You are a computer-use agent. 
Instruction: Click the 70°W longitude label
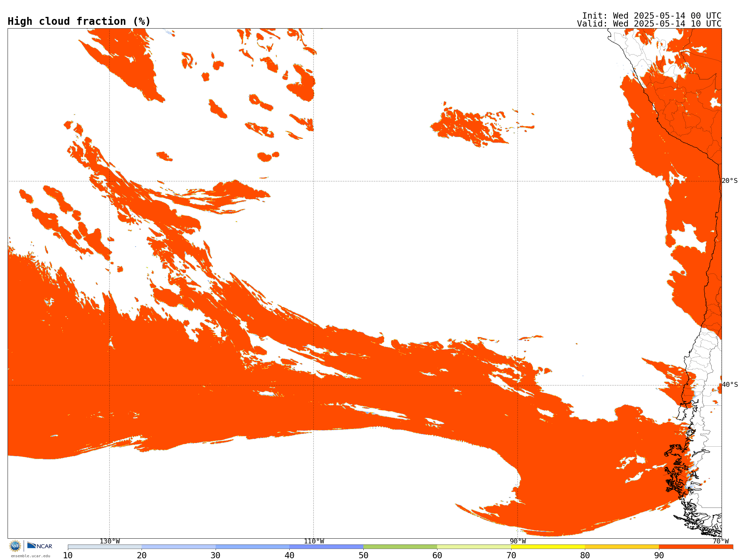point(721,541)
